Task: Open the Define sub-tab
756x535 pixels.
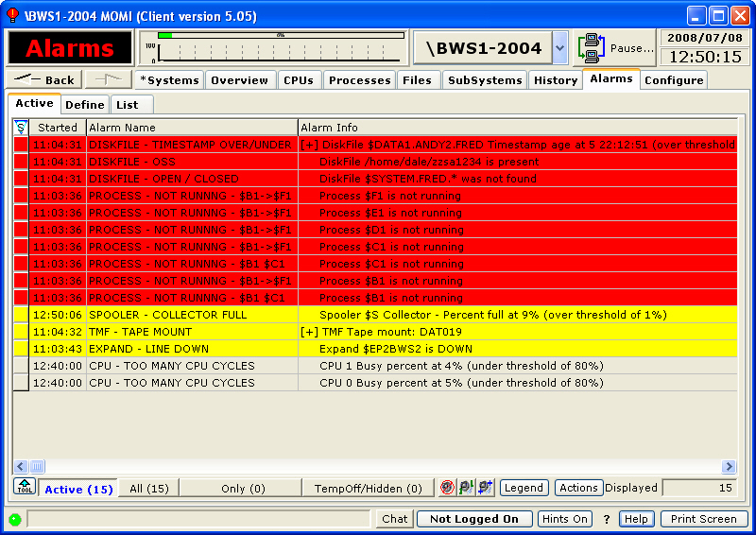Action: pos(85,105)
